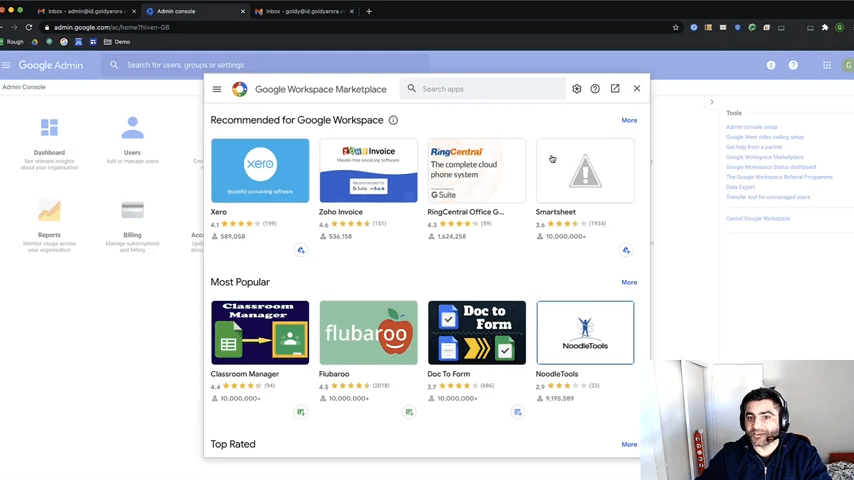Open Data Export link in Tools
The width and height of the screenshot is (854, 480).
coord(740,187)
